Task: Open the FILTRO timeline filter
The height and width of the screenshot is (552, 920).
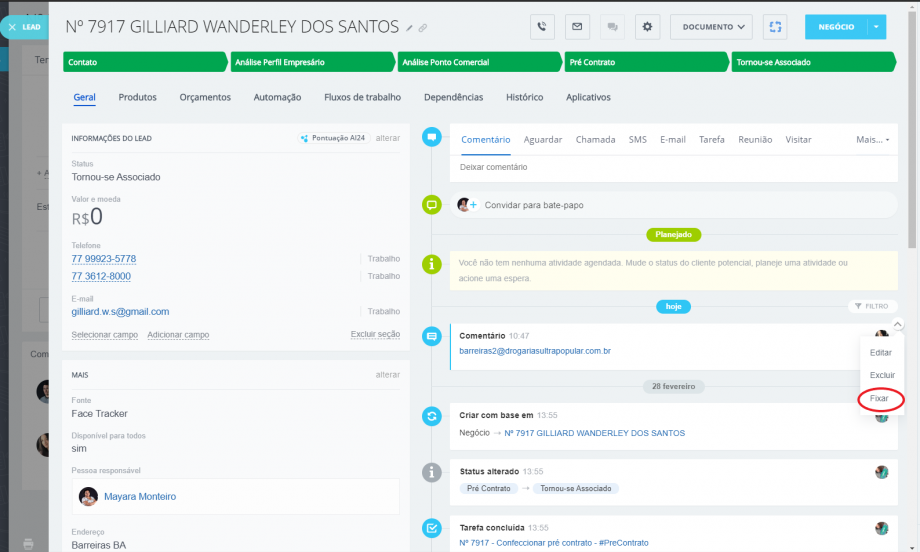Action: pos(870,306)
